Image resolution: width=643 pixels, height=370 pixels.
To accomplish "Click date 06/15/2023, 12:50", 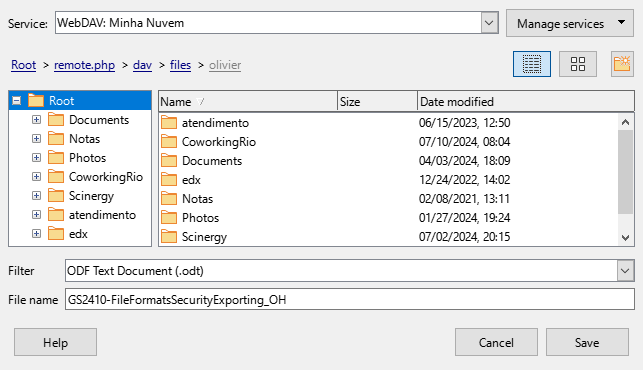I will point(464,123).
